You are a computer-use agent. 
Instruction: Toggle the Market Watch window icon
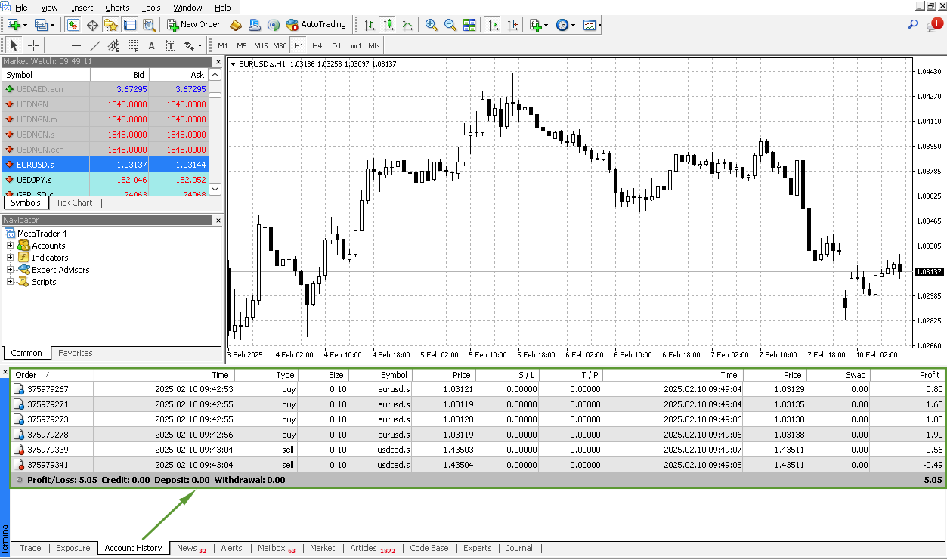pos(73,25)
